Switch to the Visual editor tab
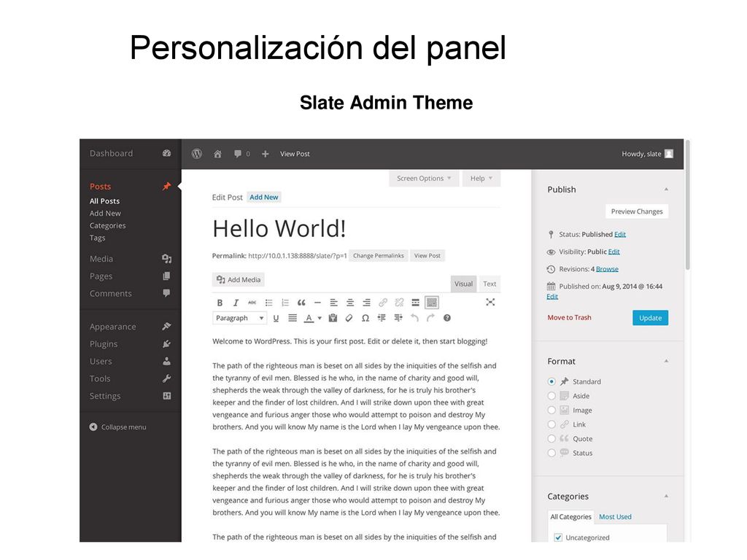This screenshot has width=747, height=560. (463, 284)
